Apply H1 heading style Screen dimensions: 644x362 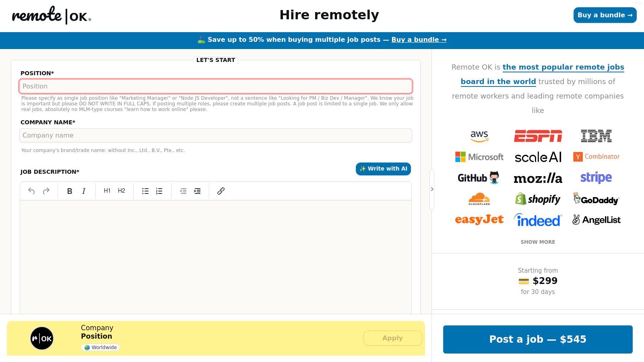(107, 191)
